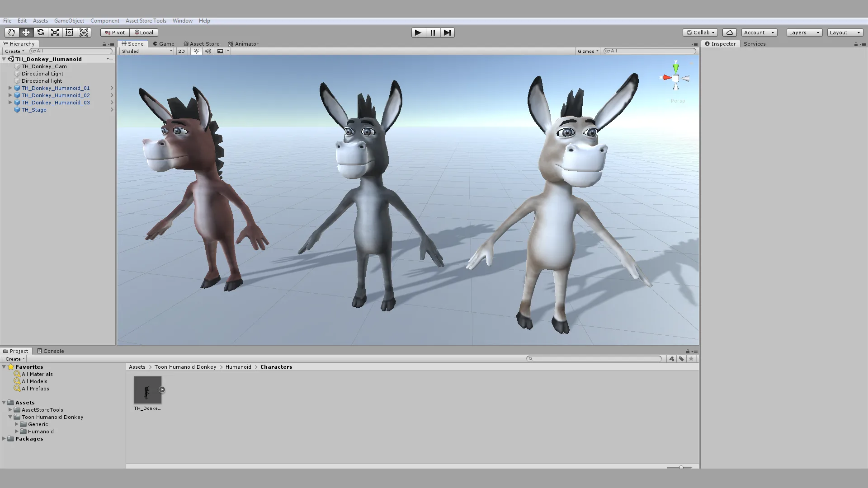Switch to the Animator tab

[x=244, y=44]
